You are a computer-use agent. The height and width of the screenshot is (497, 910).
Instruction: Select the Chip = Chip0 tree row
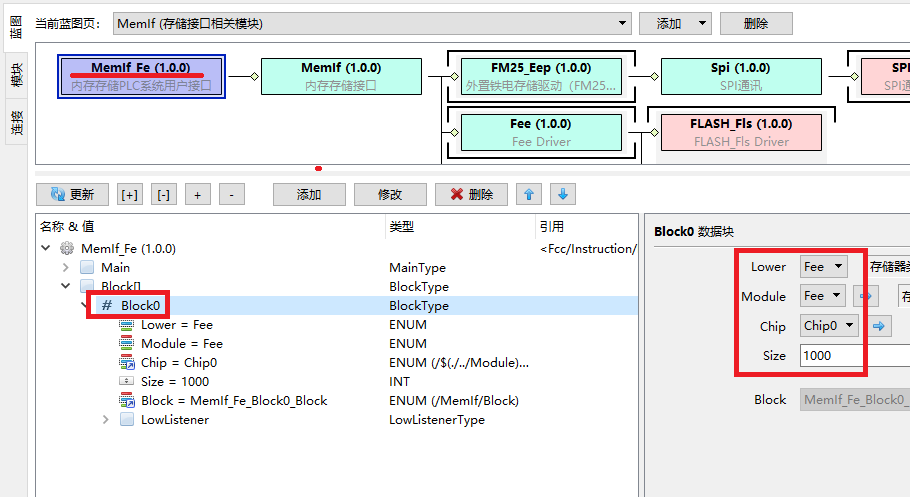pyautogui.click(x=179, y=363)
